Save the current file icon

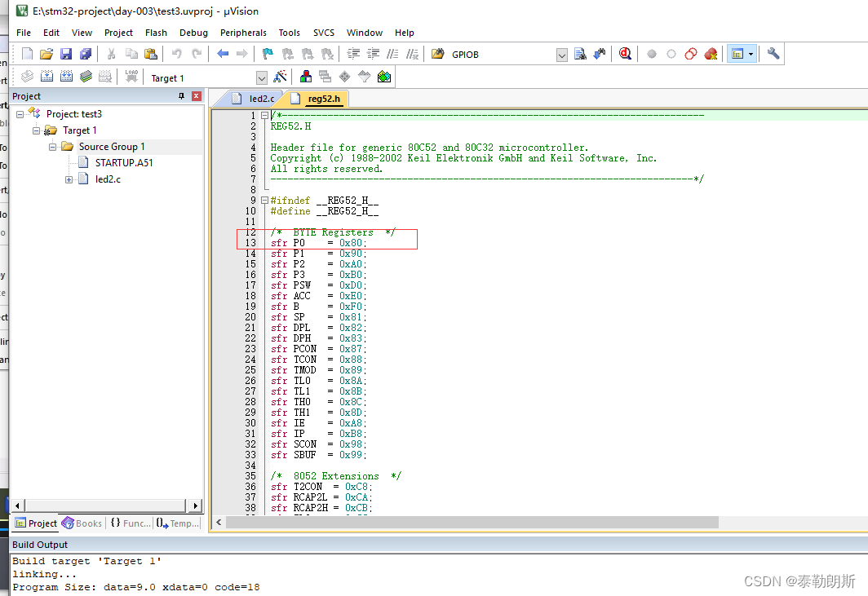click(66, 54)
